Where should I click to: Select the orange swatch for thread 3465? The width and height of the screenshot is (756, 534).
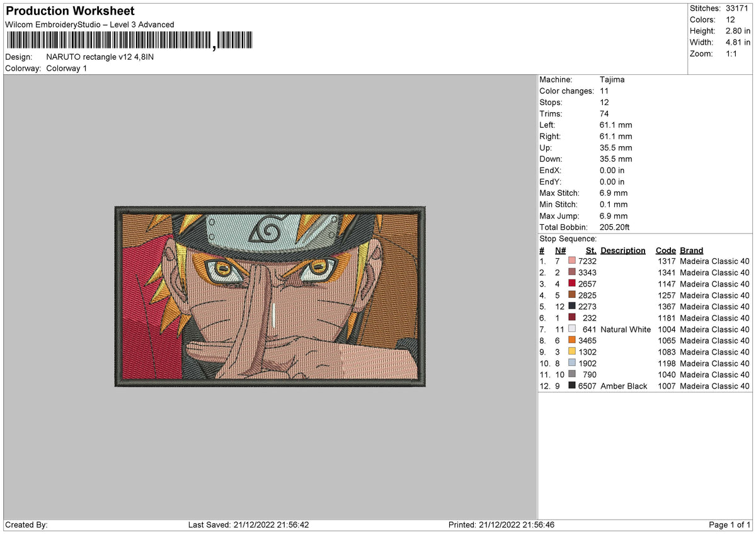click(x=572, y=341)
